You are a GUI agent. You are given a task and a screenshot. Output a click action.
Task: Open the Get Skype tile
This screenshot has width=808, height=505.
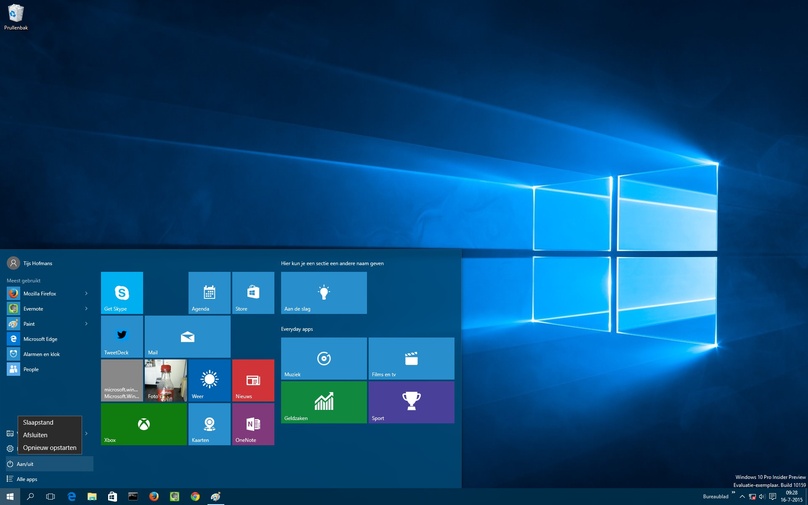tap(122, 293)
